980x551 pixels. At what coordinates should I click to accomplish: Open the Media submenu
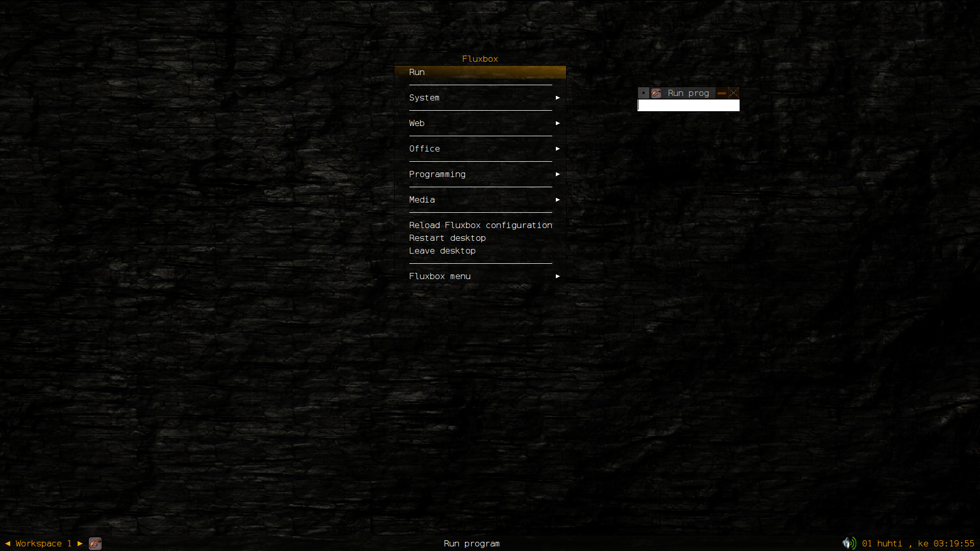tap(480, 199)
